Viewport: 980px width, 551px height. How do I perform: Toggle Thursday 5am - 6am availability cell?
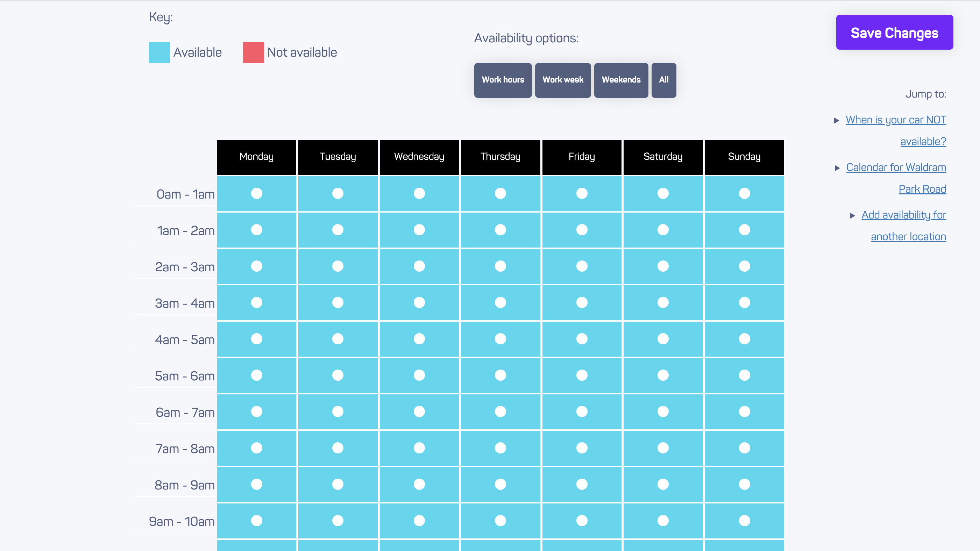[500, 375]
